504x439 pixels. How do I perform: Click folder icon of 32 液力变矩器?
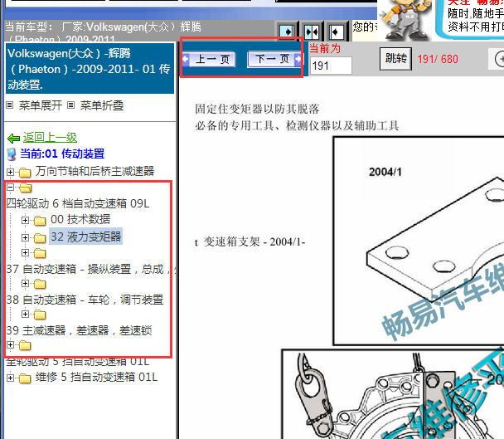pos(40,238)
